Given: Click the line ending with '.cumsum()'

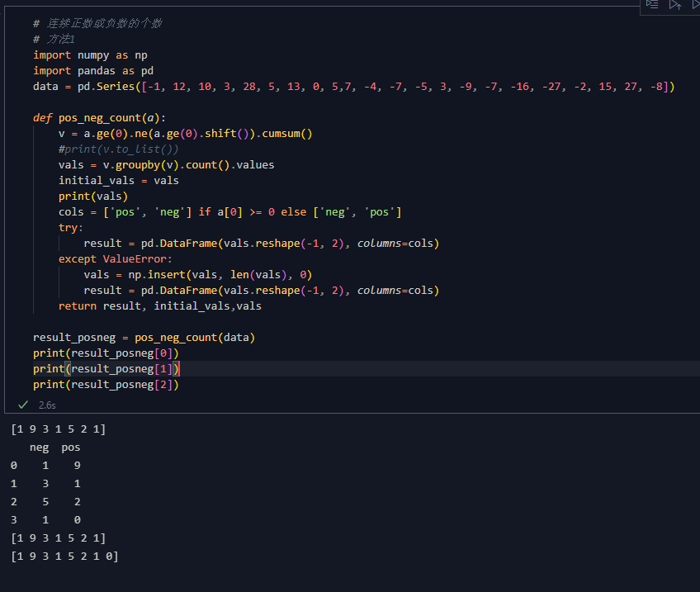Looking at the screenshot, I should [185, 134].
